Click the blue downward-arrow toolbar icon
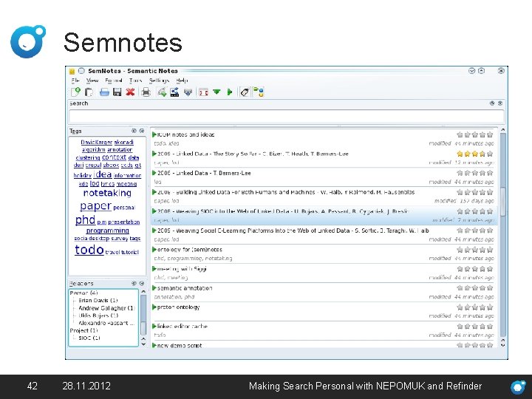The height and width of the screenshot is (399, 532). 188,92
